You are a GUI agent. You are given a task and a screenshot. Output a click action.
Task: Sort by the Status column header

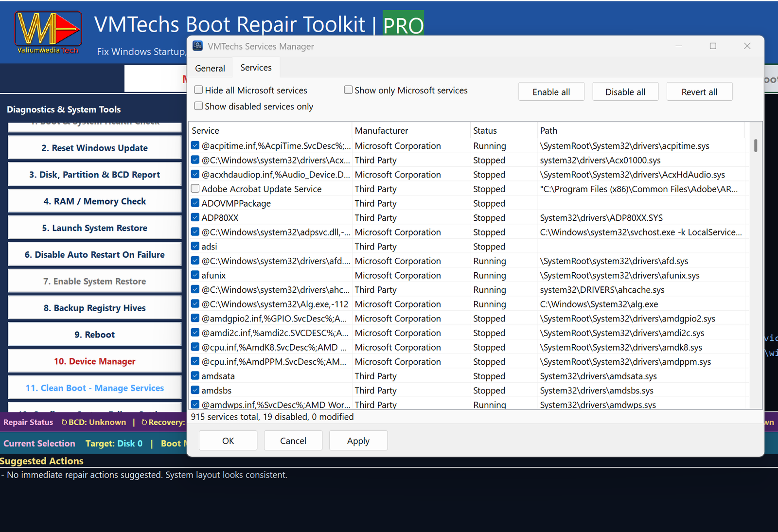pos(504,130)
